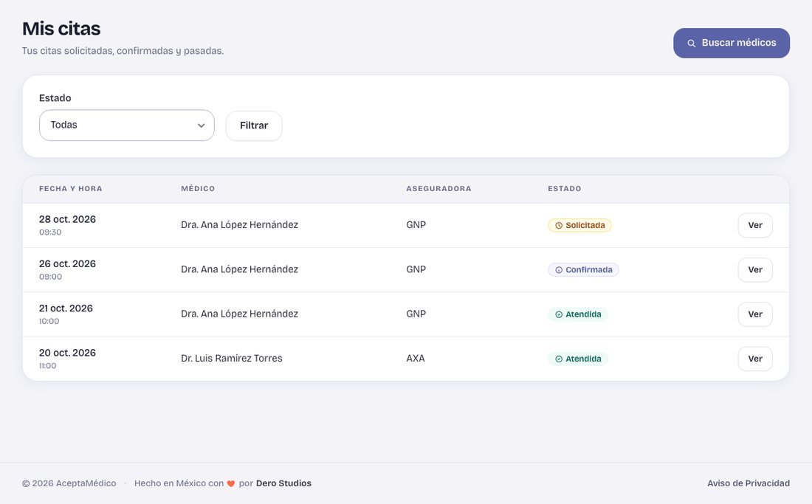Open the Estado dropdown showing Todas
812x504 pixels.
point(127,125)
